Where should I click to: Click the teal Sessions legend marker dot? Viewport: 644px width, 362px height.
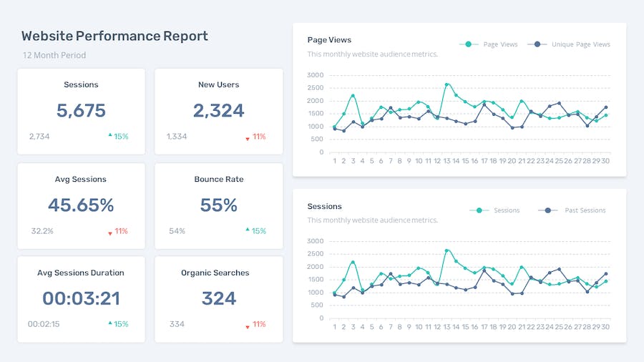(x=479, y=210)
